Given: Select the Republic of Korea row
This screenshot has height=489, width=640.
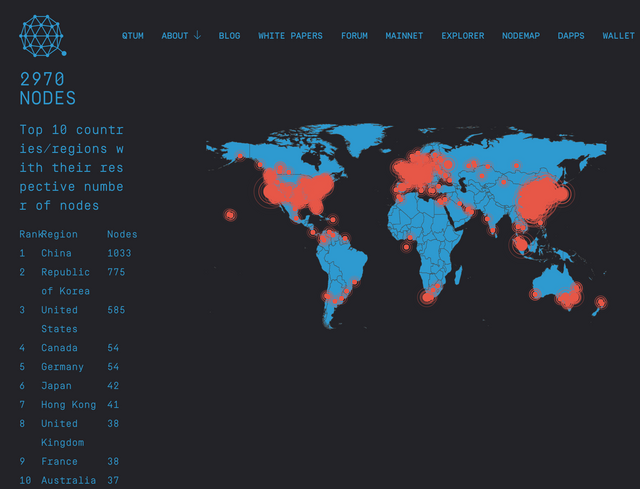Looking at the screenshot, I should [72, 281].
